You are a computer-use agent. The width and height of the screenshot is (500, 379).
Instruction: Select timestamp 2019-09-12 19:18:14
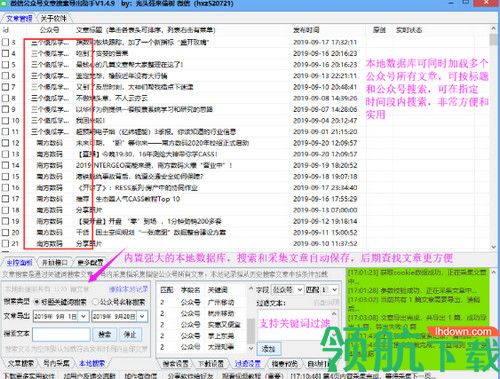325,221
